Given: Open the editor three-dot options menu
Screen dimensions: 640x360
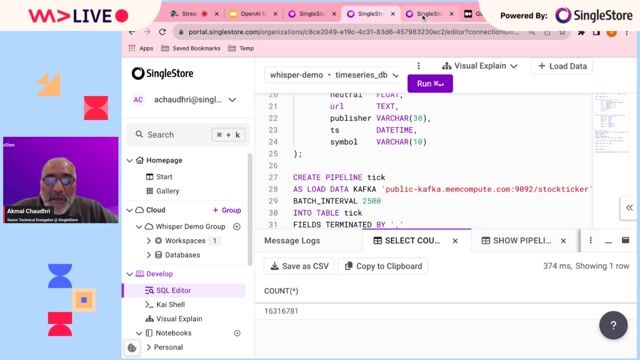Looking at the screenshot, I should (419, 66).
